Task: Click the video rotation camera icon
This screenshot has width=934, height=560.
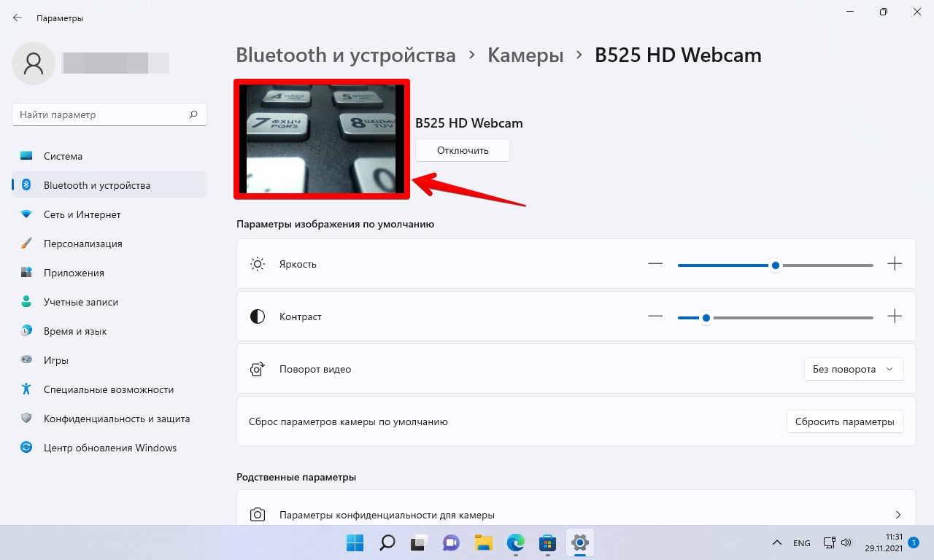Action: pyautogui.click(x=258, y=369)
